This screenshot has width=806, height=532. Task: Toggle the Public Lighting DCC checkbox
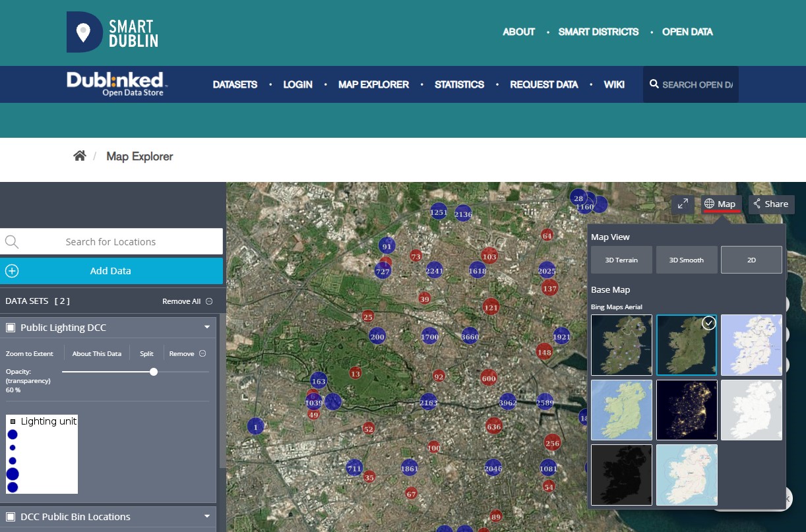pyautogui.click(x=11, y=328)
